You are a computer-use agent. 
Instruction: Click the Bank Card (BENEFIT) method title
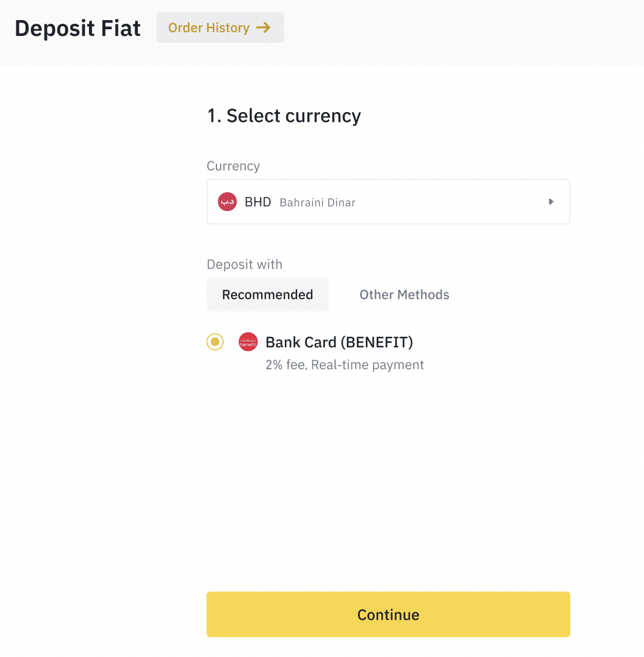coord(339,342)
